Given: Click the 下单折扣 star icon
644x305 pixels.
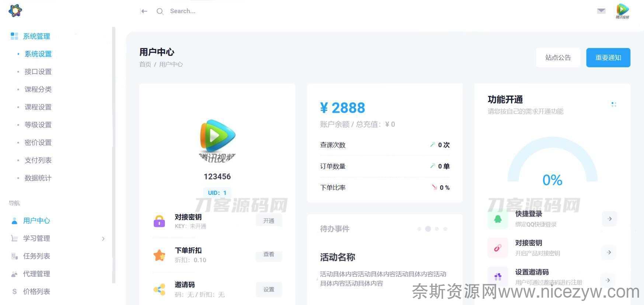Looking at the screenshot, I should coord(159,255).
